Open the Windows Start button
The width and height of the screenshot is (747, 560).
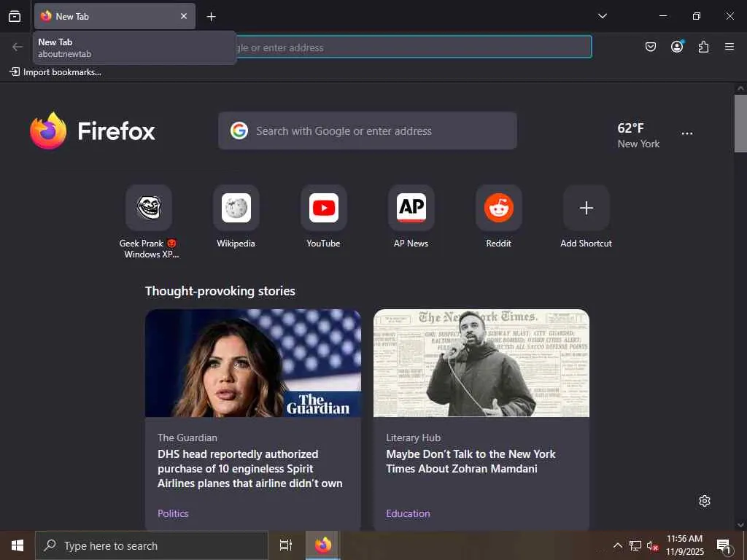[18, 545]
